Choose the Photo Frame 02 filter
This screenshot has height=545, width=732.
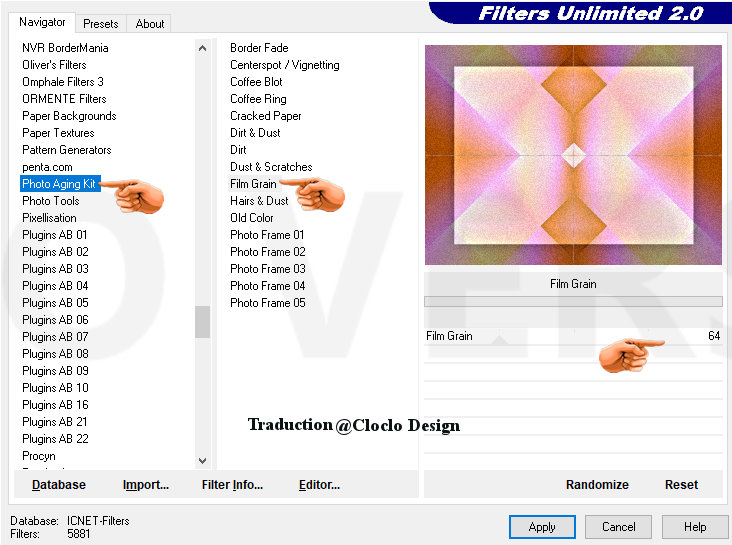tap(267, 252)
